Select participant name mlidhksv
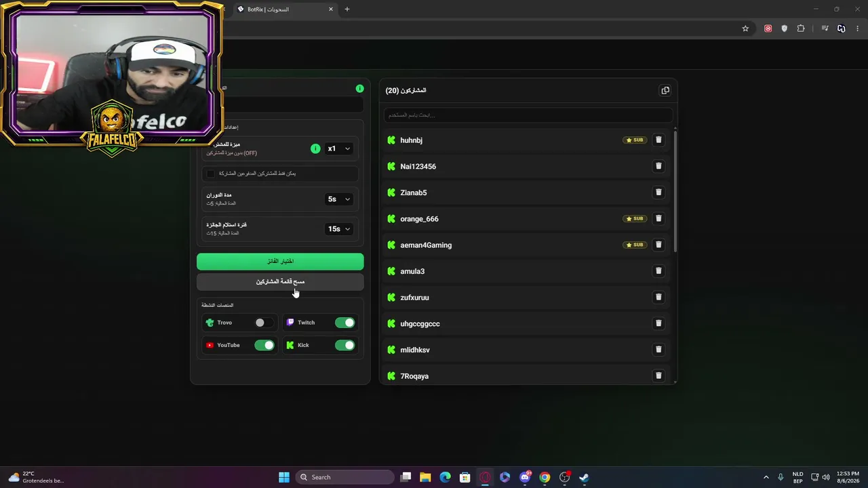 (415, 350)
